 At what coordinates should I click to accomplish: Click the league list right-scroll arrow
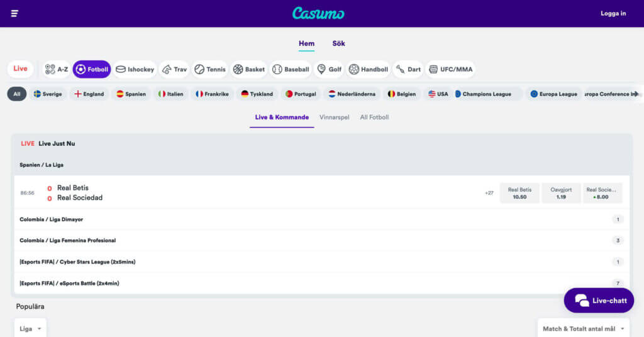pyautogui.click(x=635, y=94)
